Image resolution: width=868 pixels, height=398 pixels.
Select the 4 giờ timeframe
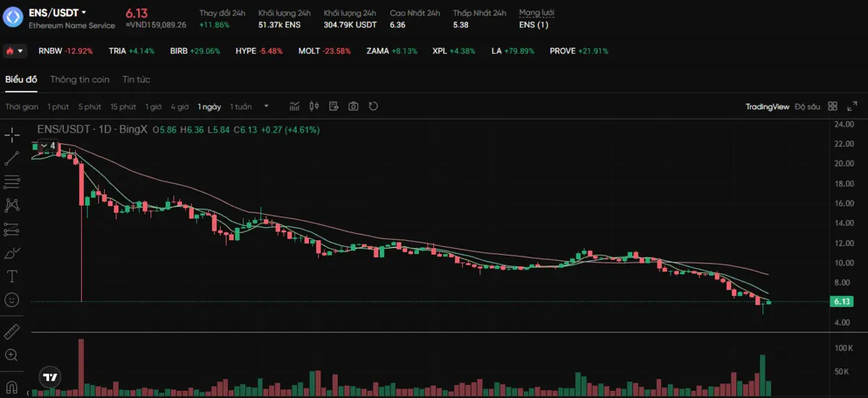179,106
